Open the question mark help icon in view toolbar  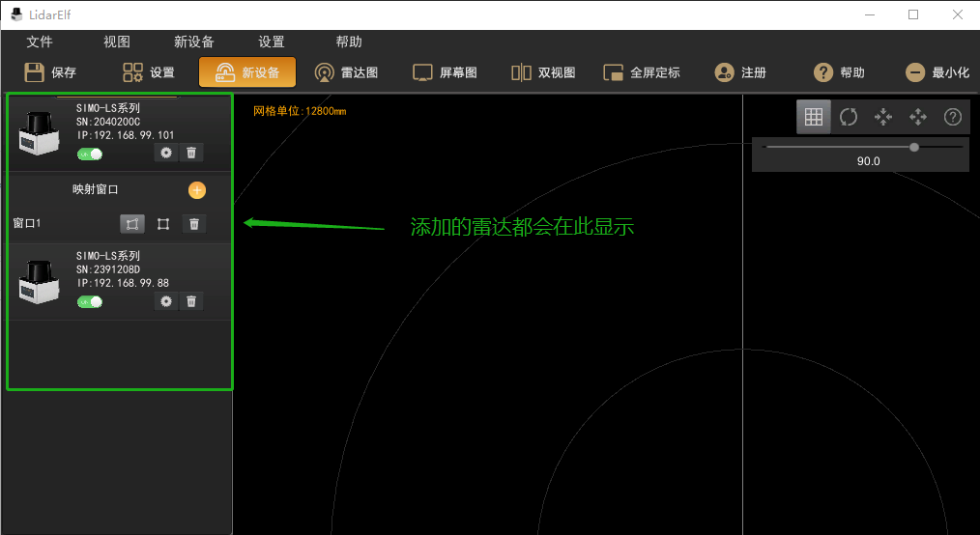pyautogui.click(x=952, y=117)
